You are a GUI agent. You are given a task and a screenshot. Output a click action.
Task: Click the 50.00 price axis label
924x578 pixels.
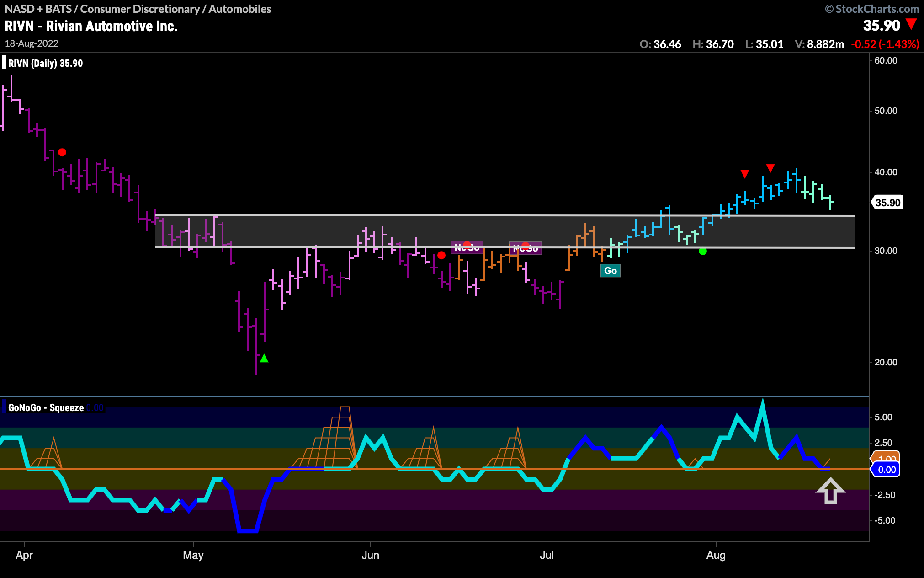click(x=886, y=111)
